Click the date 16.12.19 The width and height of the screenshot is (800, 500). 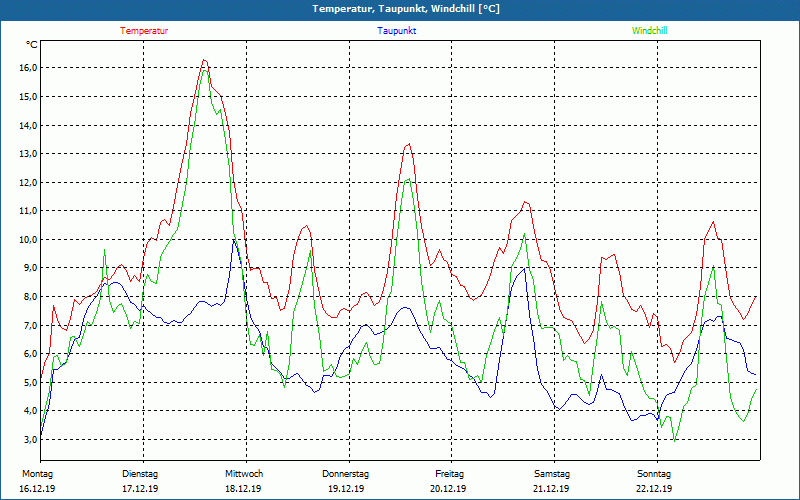tap(37, 489)
